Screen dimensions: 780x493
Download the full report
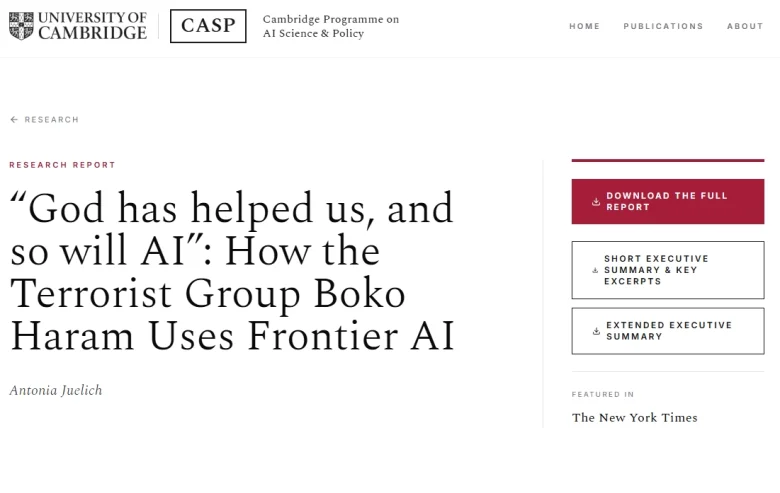pyautogui.click(x=668, y=201)
